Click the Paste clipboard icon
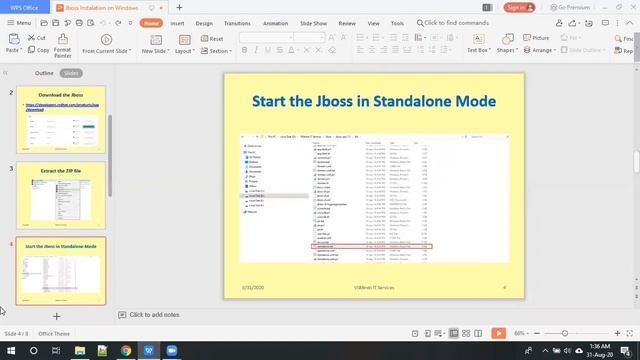 [14, 40]
